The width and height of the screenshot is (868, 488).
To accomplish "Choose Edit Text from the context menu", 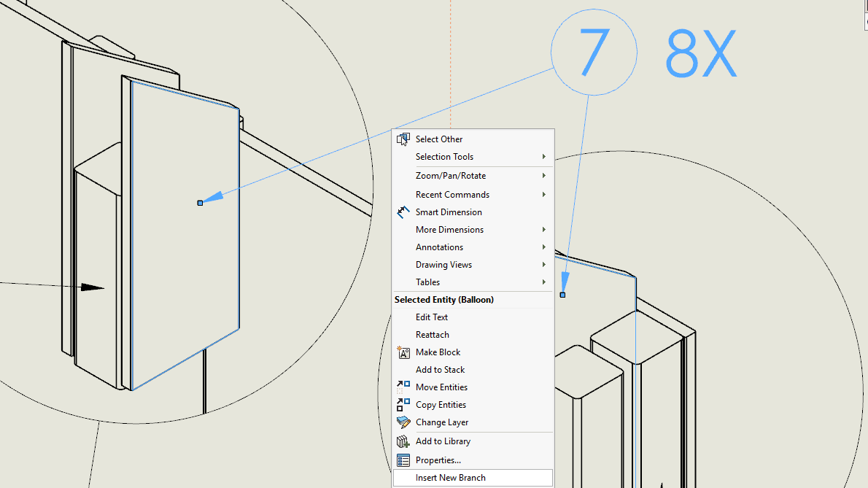I will 432,317.
